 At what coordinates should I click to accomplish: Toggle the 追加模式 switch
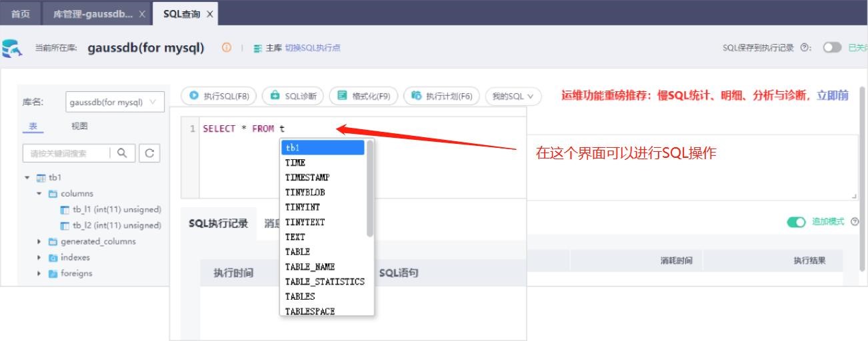pos(797,222)
